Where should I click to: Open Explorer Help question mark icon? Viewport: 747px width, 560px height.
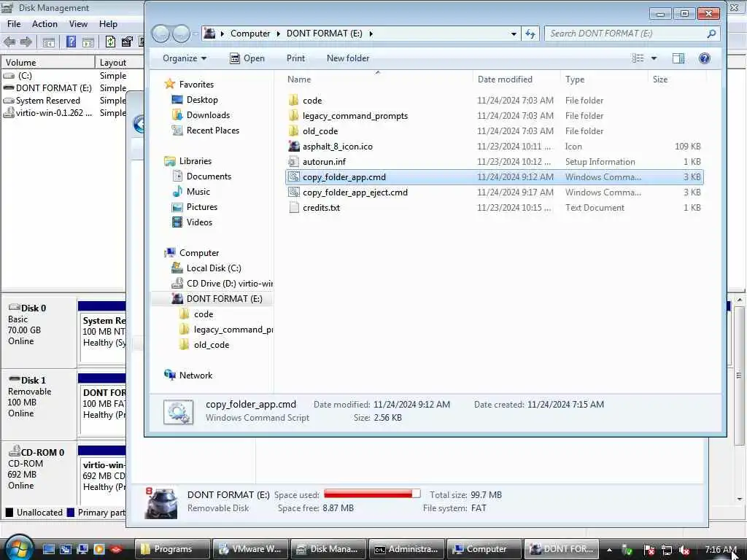click(x=704, y=58)
